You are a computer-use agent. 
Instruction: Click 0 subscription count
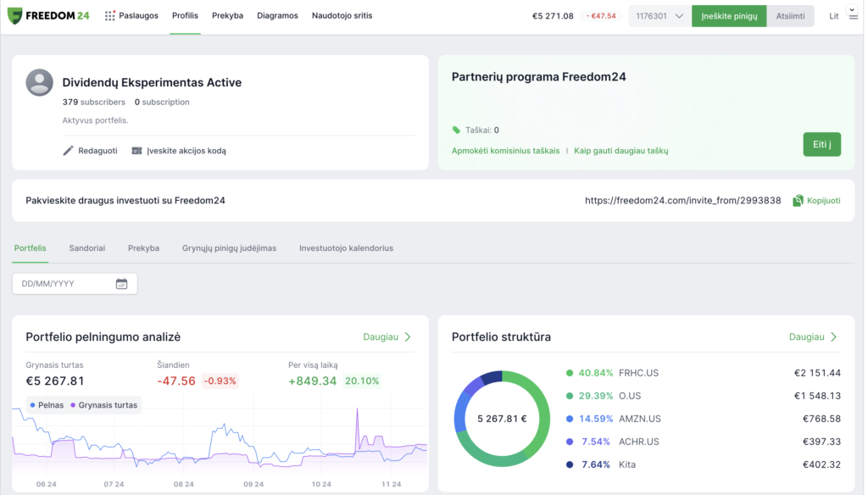162,102
